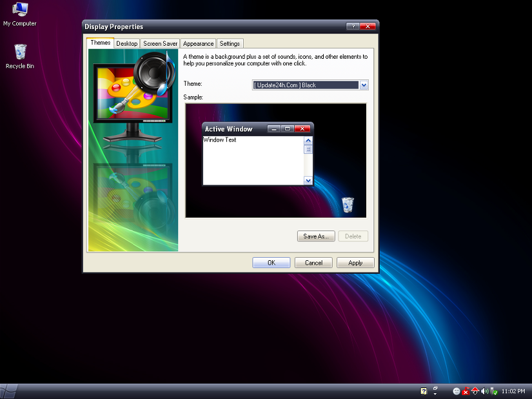The height and width of the screenshot is (399, 532).
Task: Click the Cancel button
Action: point(313,263)
